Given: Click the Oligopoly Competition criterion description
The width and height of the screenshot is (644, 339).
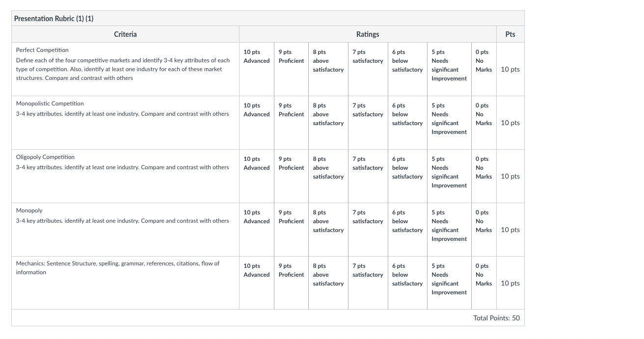Looking at the screenshot, I should click(x=122, y=167).
